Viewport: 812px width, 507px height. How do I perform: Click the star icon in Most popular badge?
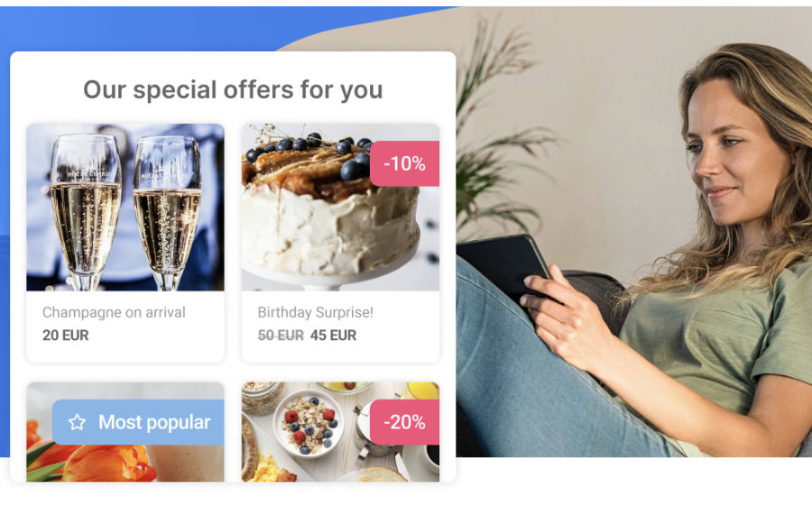pyautogui.click(x=78, y=422)
